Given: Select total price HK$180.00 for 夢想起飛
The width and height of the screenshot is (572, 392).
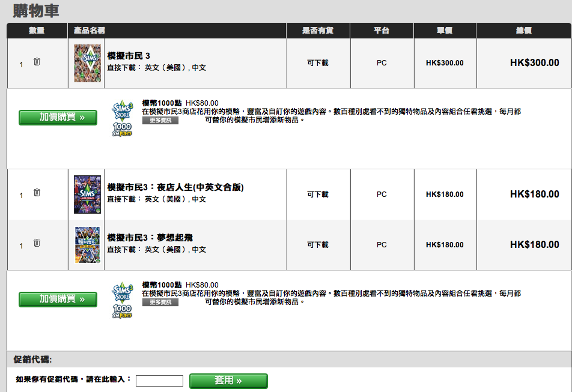Looking at the screenshot, I should 534,244.
